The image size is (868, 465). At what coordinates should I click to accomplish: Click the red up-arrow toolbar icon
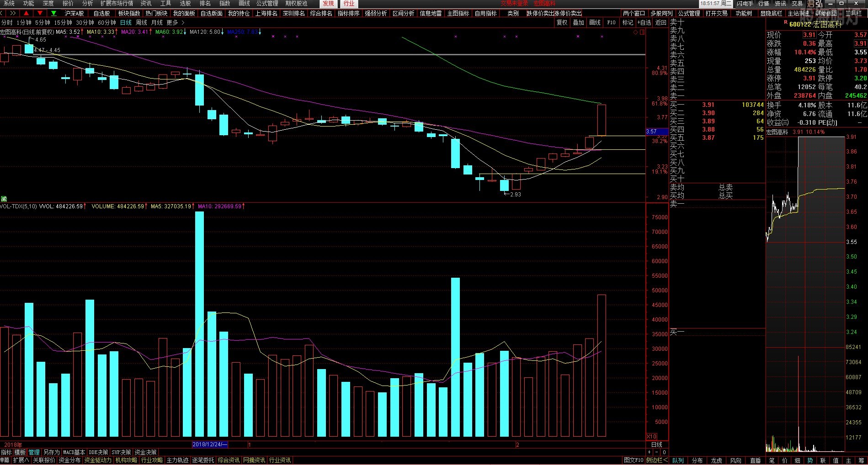[x=27, y=13]
